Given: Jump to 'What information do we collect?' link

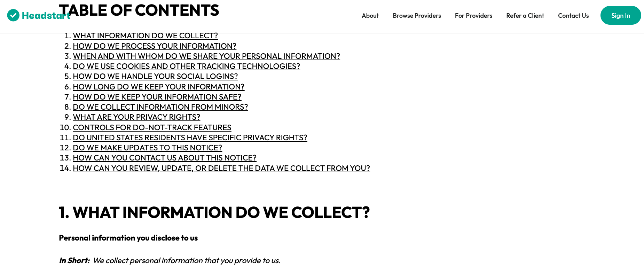Looking at the screenshot, I should coord(145,36).
